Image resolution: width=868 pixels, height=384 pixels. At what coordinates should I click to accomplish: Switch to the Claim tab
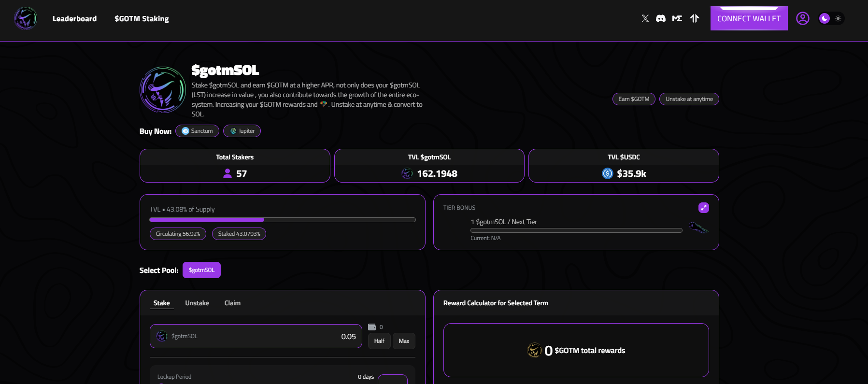click(232, 303)
